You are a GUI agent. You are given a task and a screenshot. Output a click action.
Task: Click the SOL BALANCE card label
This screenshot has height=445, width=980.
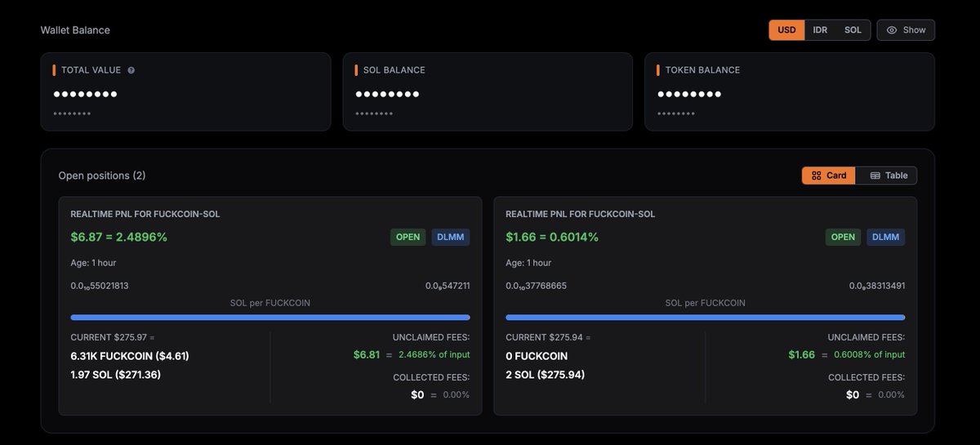(x=394, y=70)
